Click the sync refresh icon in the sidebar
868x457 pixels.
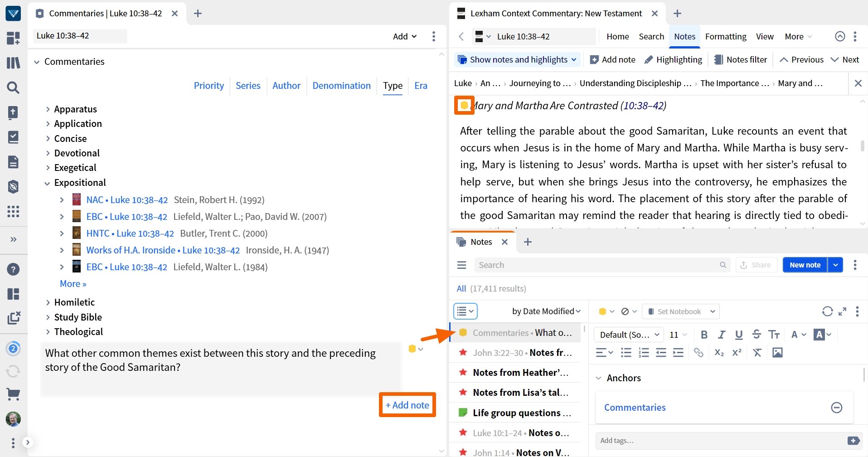(x=13, y=372)
